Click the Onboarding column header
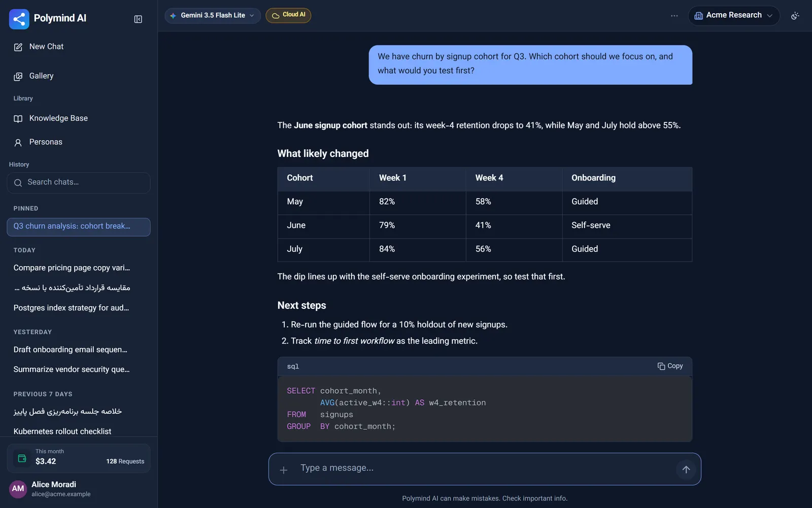The width and height of the screenshot is (812, 508). [x=627, y=178]
